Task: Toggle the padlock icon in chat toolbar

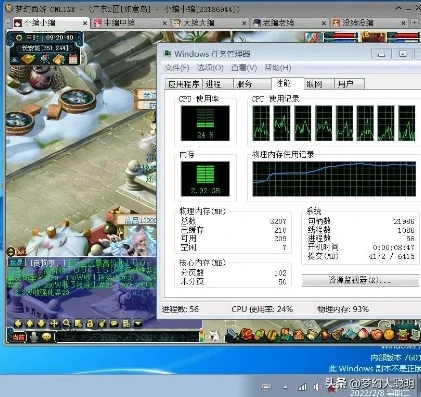Action: [90, 323]
